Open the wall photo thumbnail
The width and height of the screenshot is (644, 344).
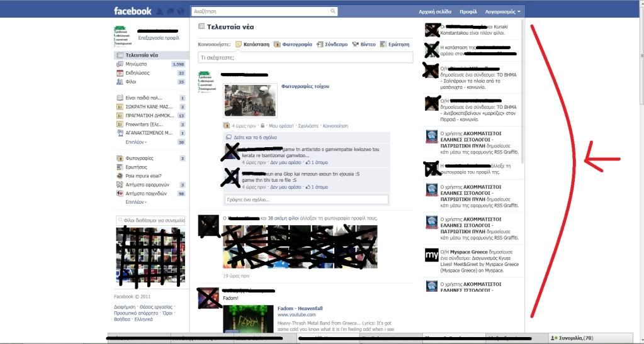coord(251,100)
